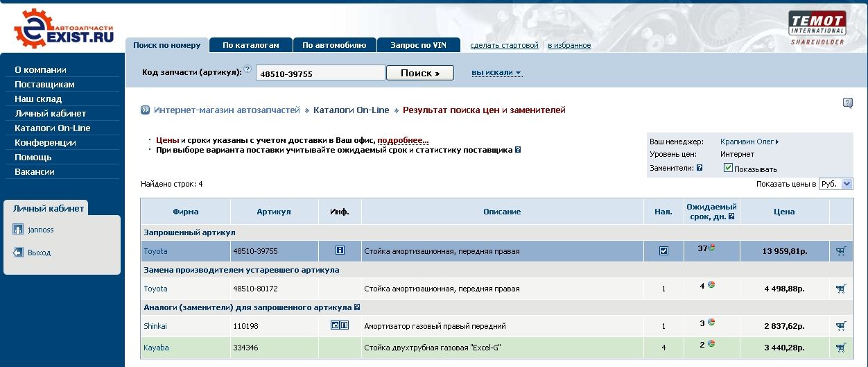This screenshot has width=868, height=367.
Task: Click the 'Выход' logout link
Action: 39,253
